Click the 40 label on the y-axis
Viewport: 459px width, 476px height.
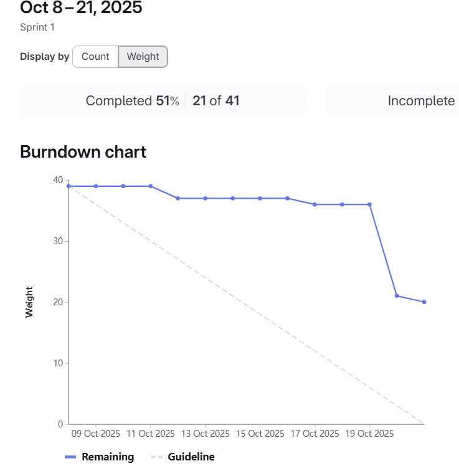[58, 180]
